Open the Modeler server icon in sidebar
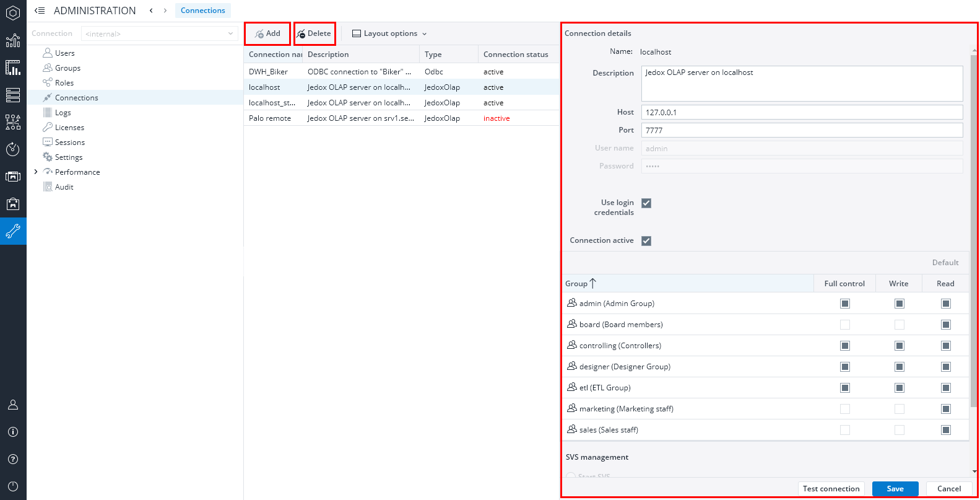 point(13,95)
